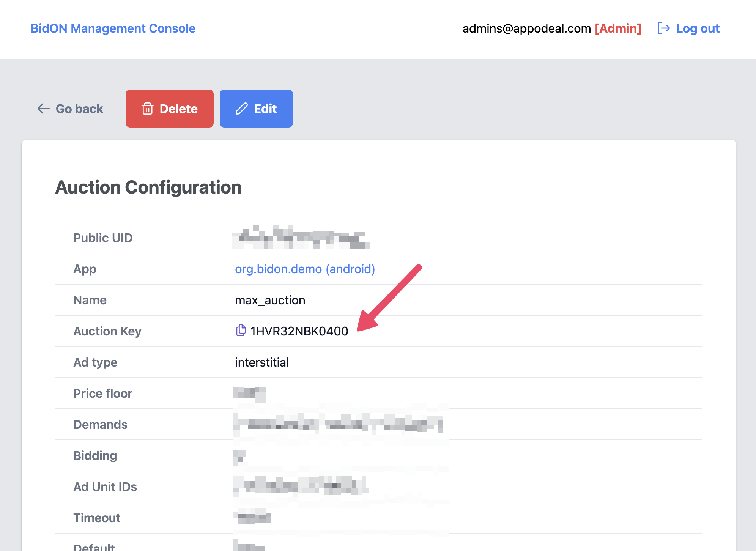Click the back arrow icon next to Go back
This screenshot has width=756, height=551.
pos(43,109)
